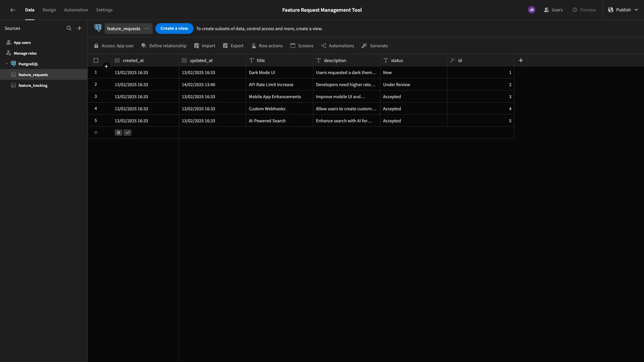This screenshot has height=362, width=644.
Task: Click the PostgreSQL elephant icon beside table name
Action: pos(98,28)
